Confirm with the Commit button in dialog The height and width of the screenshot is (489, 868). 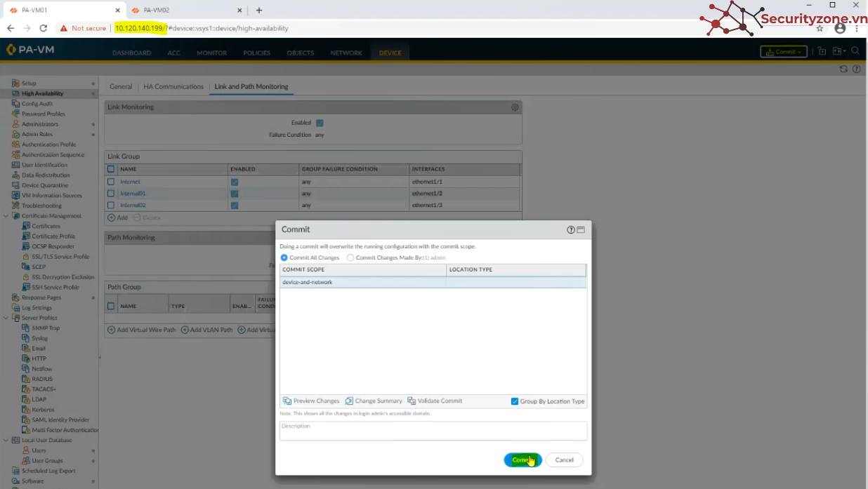coord(522,460)
